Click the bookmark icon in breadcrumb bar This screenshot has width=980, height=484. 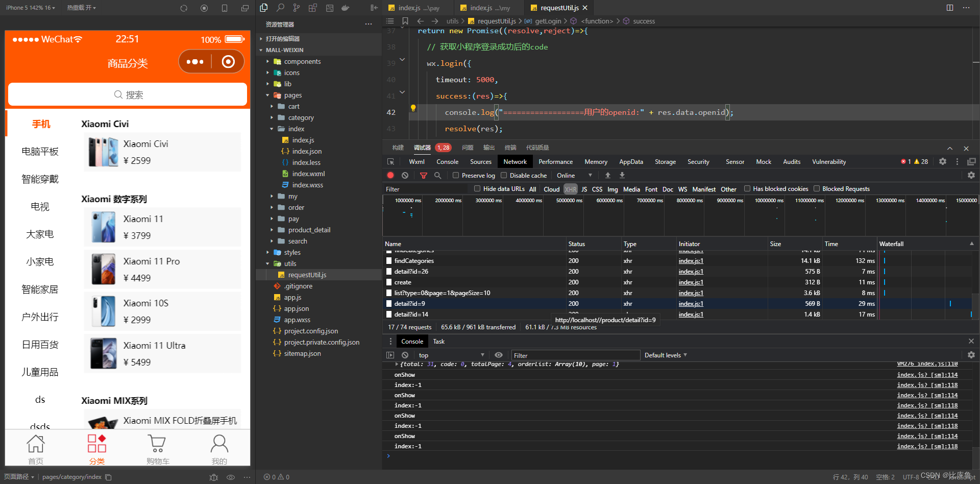pyautogui.click(x=405, y=21)
